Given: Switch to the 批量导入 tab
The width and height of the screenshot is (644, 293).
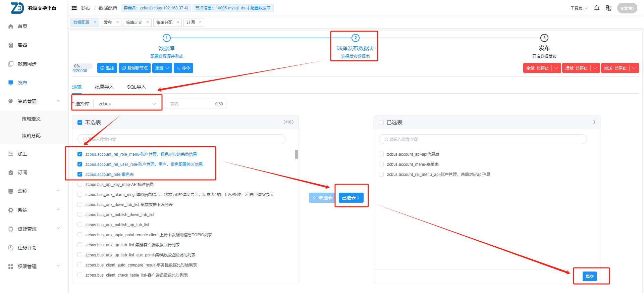Looking at the screenshot, I should point(104,87).
